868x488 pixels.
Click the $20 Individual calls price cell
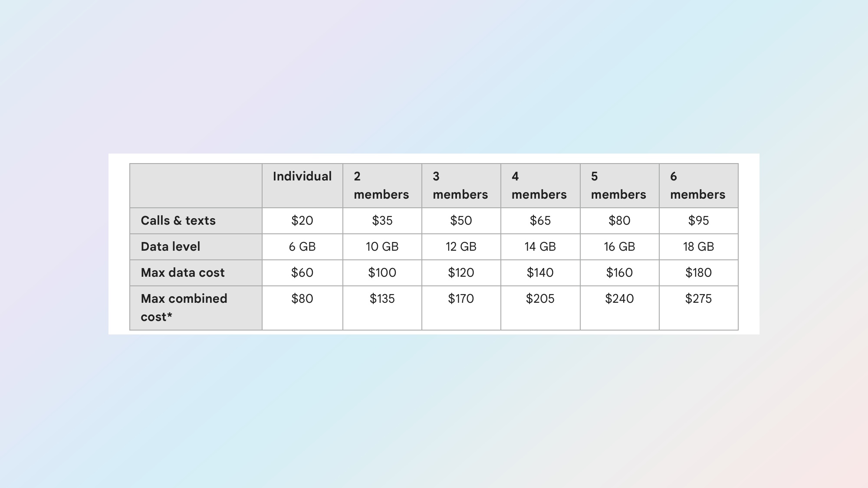302,221
